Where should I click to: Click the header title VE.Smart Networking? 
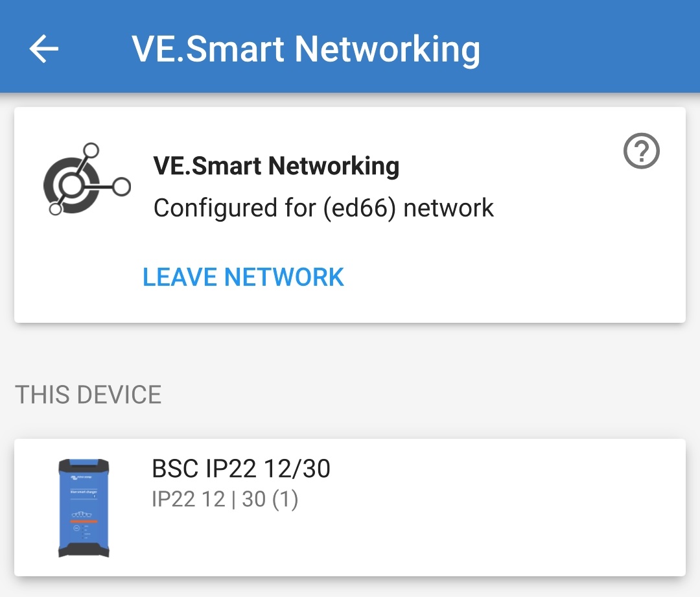pos(306,49)
